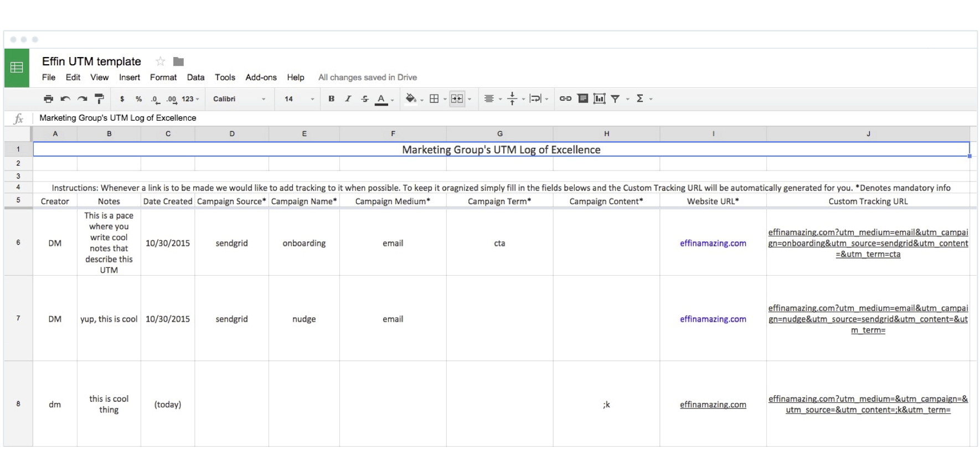Insert a comment using comment icon
Image resolution: width=980 pixels, height=476 pixels.
582,99
